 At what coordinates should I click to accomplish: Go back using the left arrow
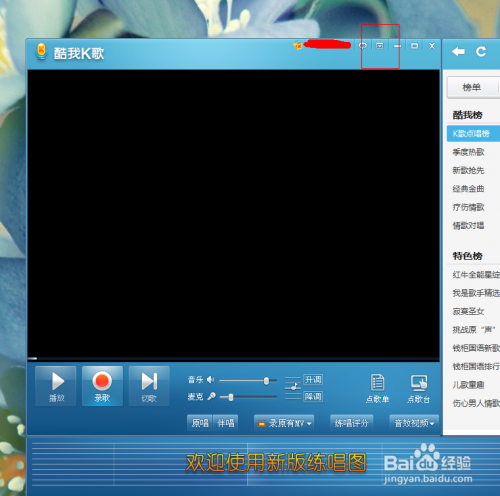click(x=458, y=52)
